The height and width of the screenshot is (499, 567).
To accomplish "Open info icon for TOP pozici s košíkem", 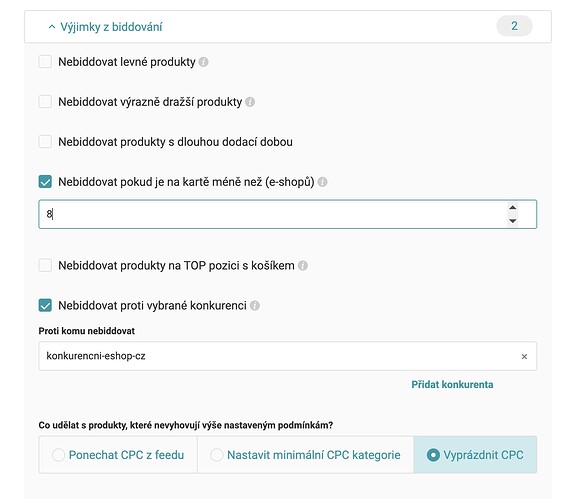I will coord(303,266).
